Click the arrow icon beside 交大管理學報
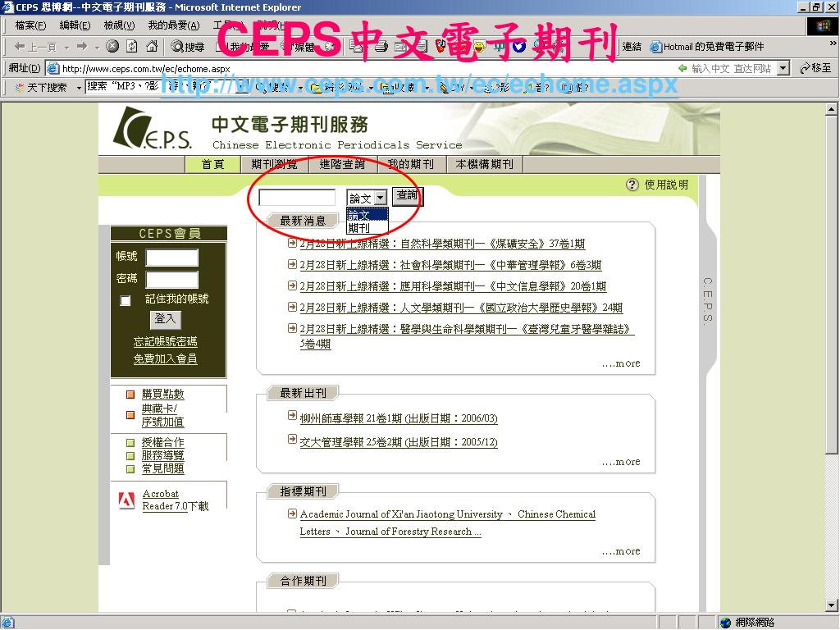The width and height of the screenshot is (840, 630). pyautogui.click(x=292, y=440)
